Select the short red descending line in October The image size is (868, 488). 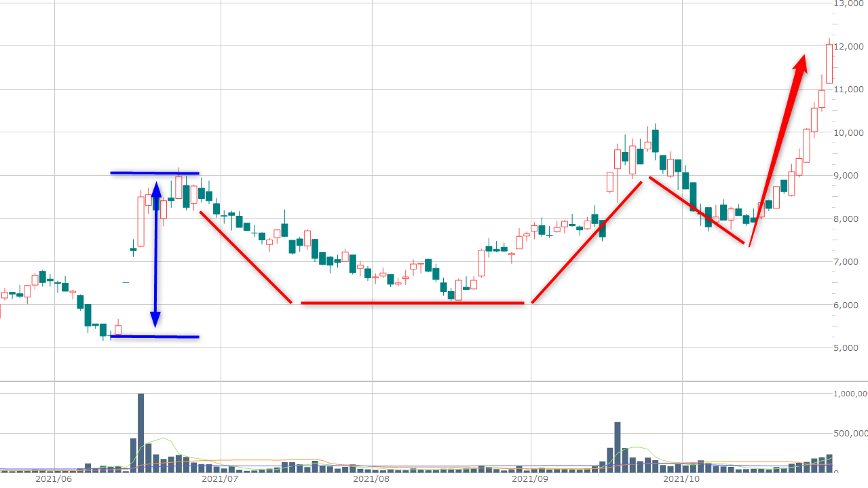[697, 210]
